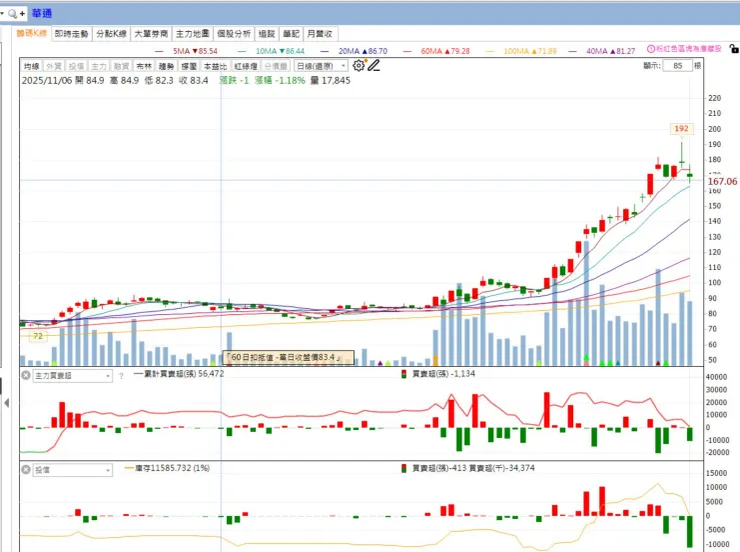
Task: Toggle the 趨勢 overlay button
Action: [166, 66]
